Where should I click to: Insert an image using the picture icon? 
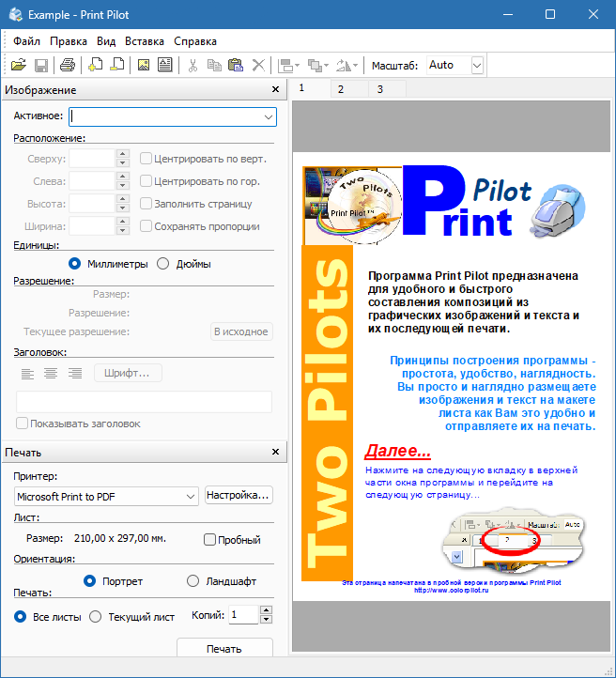[143, 66]
